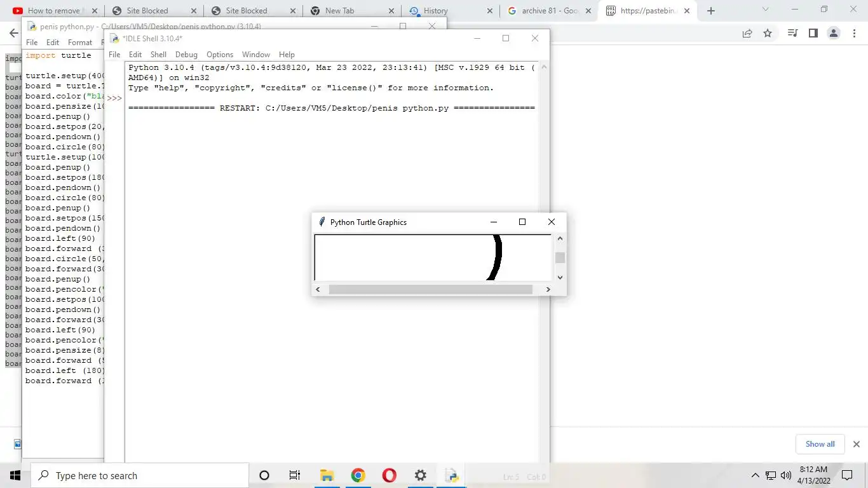
Task: Click Turtle Graphics horizontal scrollbar thumb
Action: pyautogui.click(x=430, y=289)
